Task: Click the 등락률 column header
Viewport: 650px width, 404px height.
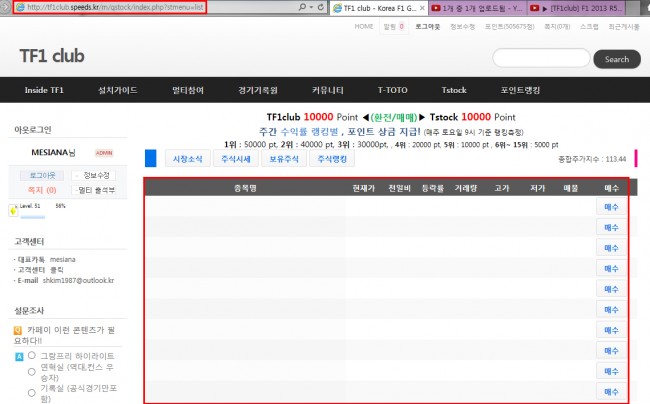Action: [433, 188]
